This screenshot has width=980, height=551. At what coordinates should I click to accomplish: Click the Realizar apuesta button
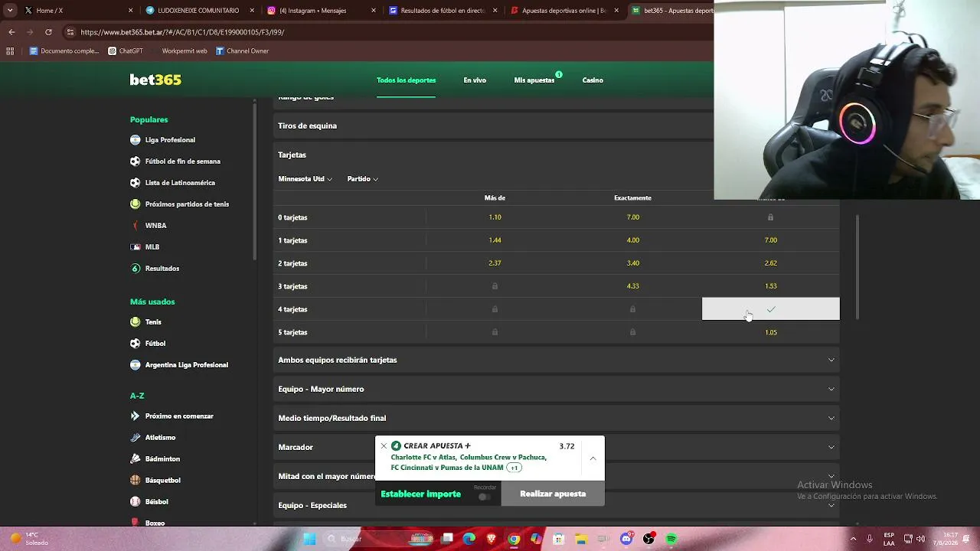553,494
